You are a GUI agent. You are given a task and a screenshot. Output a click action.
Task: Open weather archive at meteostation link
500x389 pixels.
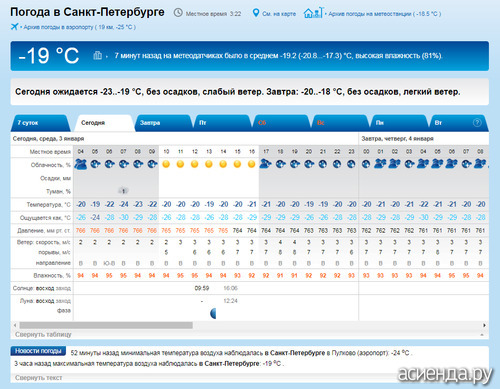(x=385, y=14)
